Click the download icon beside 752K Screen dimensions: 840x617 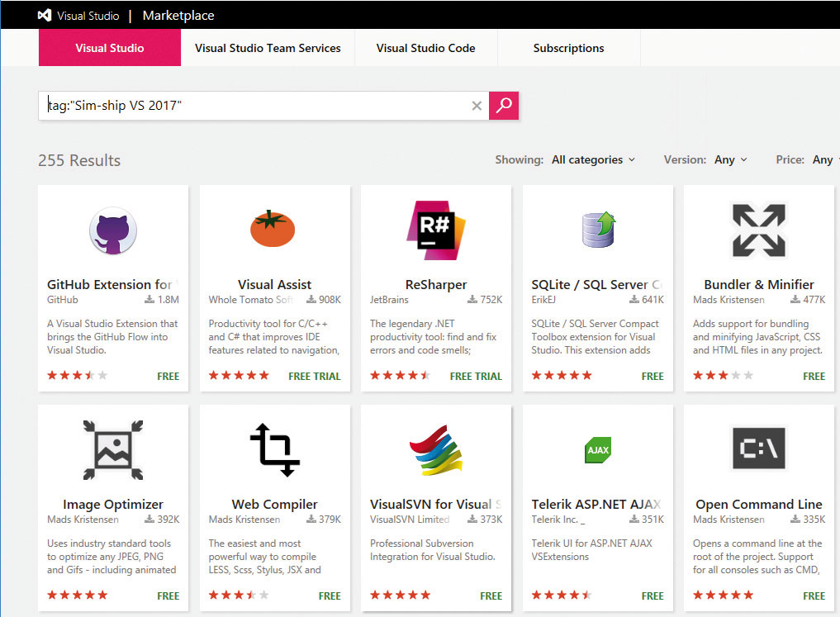point(472,299)
